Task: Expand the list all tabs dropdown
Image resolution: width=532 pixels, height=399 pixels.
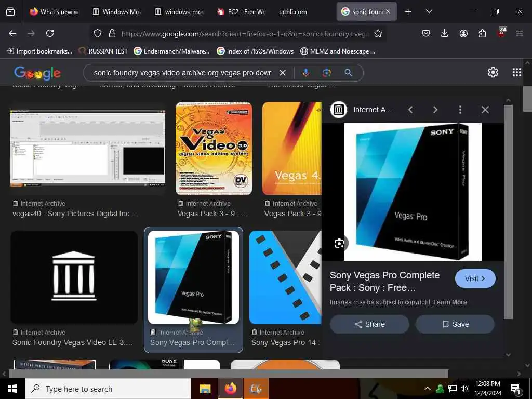Action: point(429,11)
